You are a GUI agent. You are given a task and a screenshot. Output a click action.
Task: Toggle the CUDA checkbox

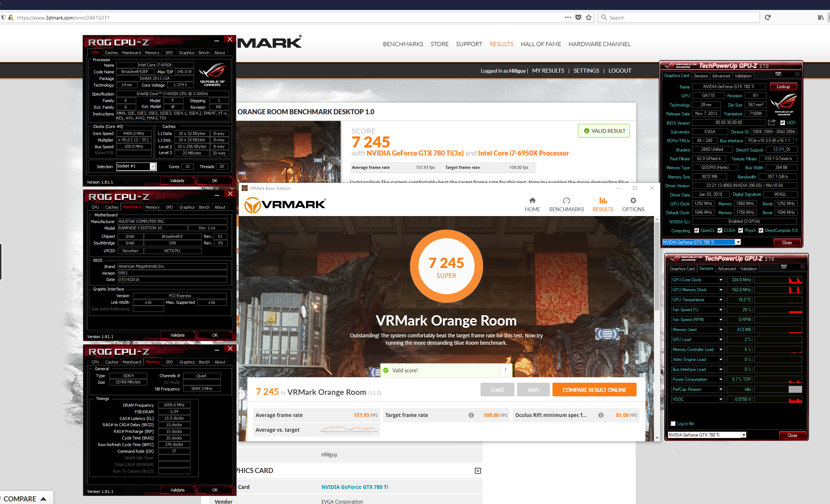click(720, 230)
